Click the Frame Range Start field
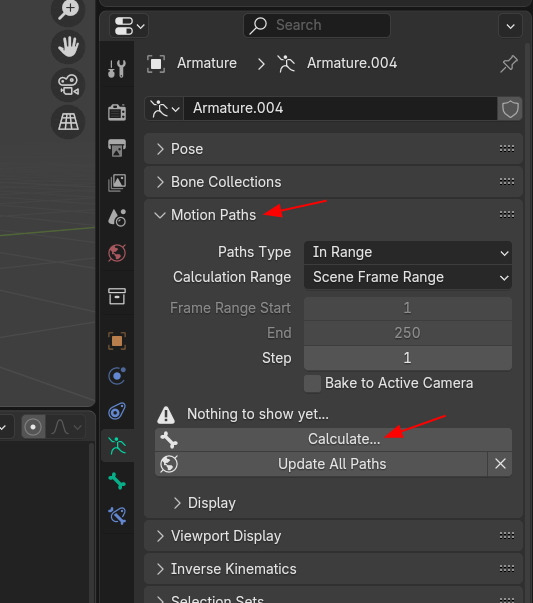This screenshot has width=533, height=603. pos(408,308)
